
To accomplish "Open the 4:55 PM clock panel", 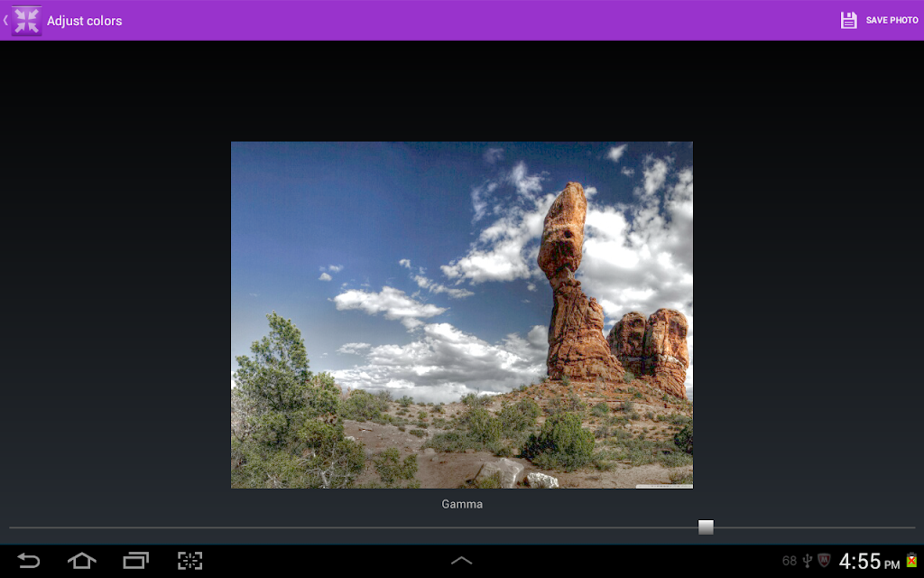I will 869,561.
